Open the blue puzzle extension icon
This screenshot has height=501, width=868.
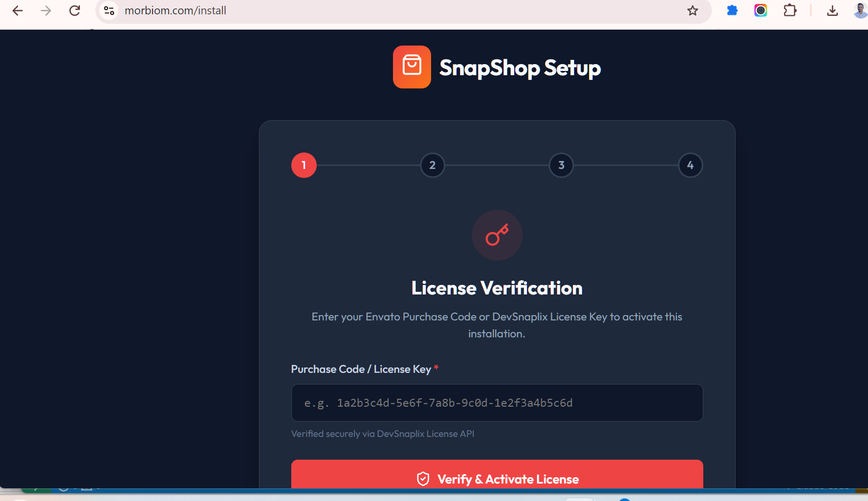[x=732, y=10]
